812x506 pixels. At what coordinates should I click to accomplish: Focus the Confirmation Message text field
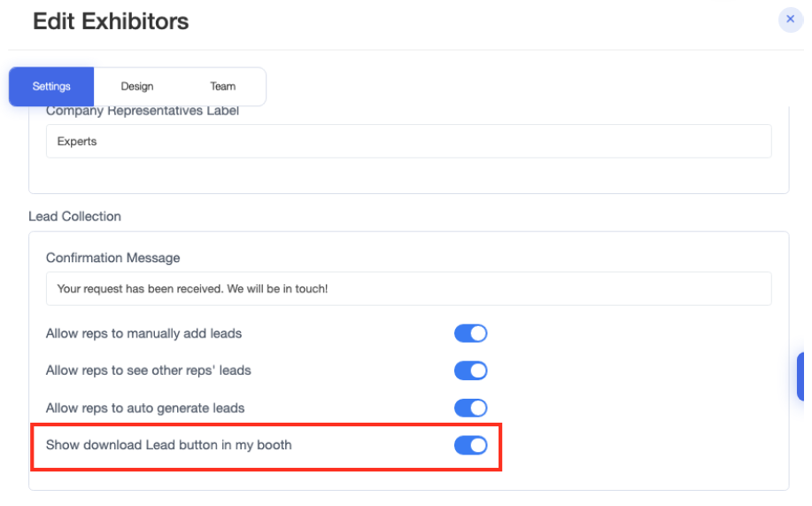408,289
